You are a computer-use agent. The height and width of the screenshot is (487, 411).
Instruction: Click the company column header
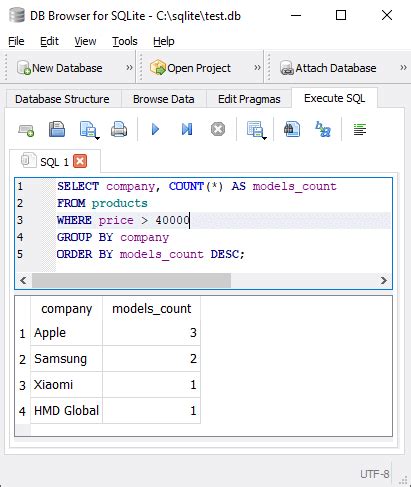pyautogui.click(x=66, y=309)
